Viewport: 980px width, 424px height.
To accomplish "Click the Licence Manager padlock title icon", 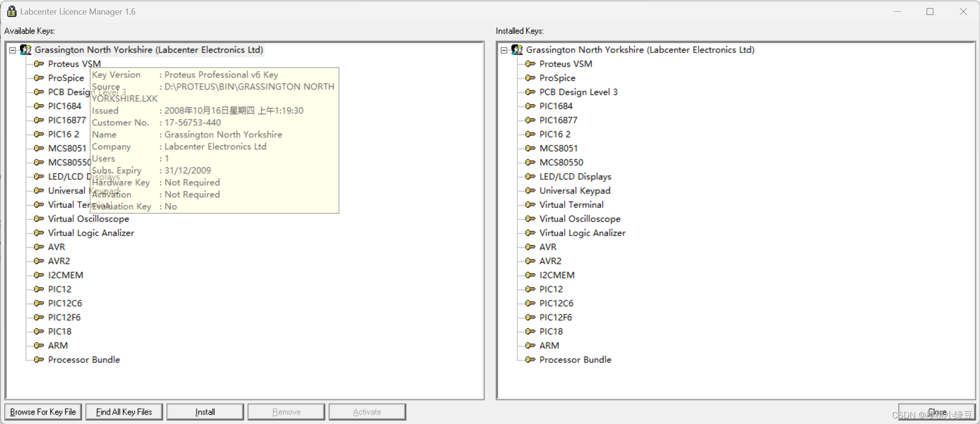I will coord(12,11).
